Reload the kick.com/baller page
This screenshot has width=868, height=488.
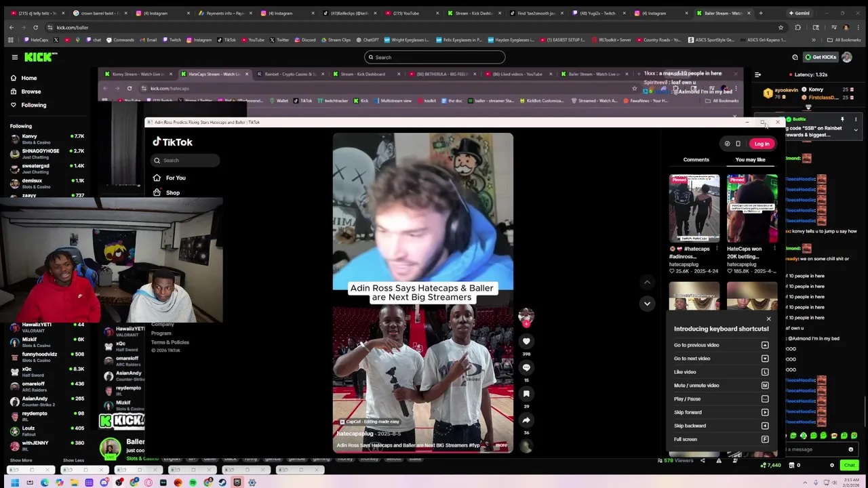click(35, 28)
